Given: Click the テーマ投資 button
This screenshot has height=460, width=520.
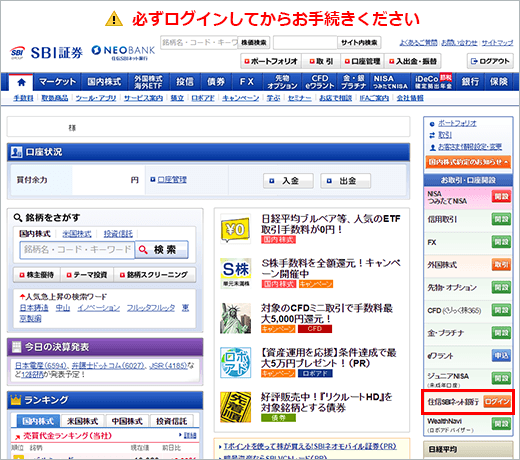Looking at the screenshot, I should pyautogui.click(x=87, y=275).
